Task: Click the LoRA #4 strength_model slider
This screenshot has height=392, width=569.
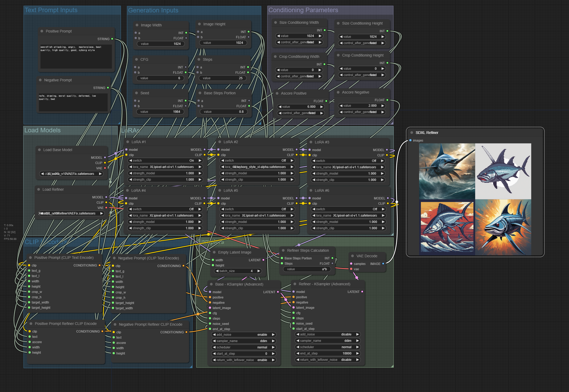Action: pyautogui.click(x=165, y=222)
